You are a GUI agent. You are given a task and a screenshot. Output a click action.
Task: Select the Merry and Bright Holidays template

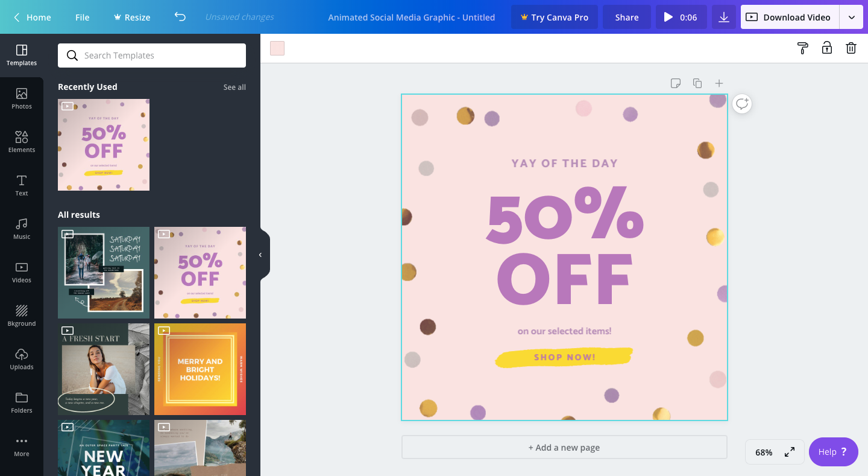[x=200, y=369]
